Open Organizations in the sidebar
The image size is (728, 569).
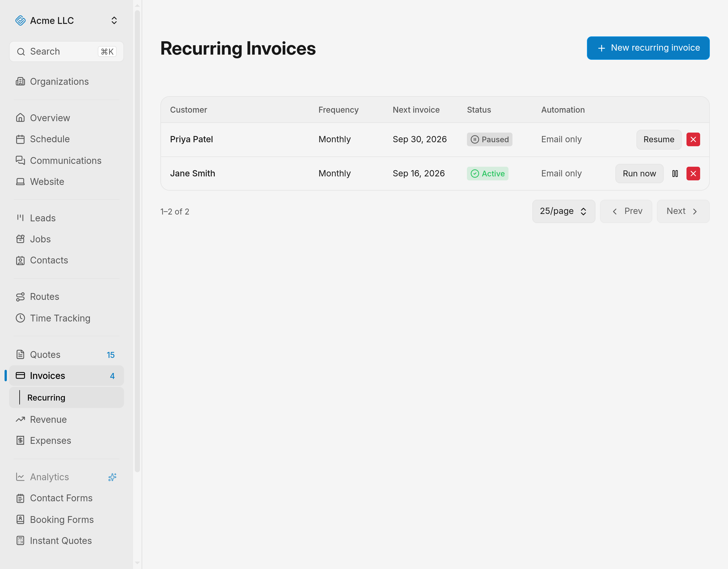pos(66,81)
